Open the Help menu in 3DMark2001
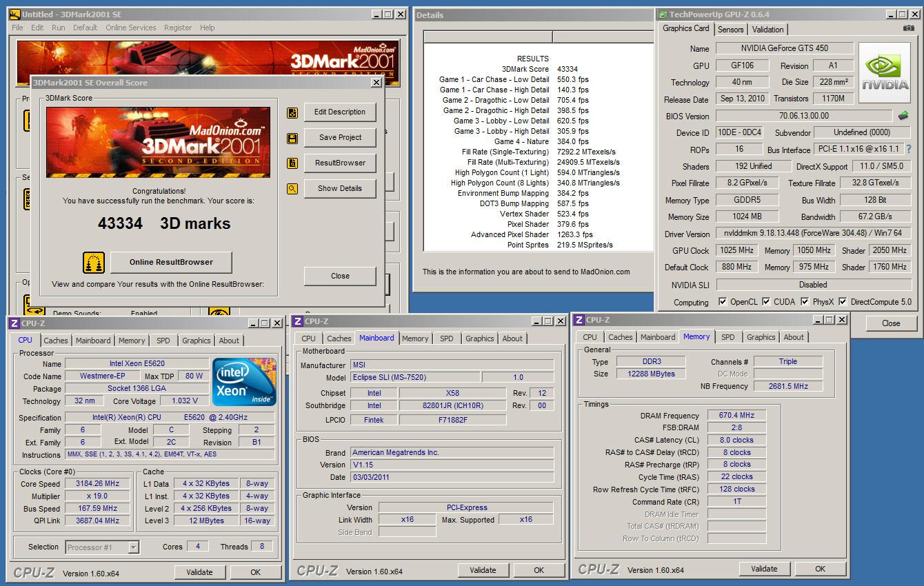This screenshot has width=924, height=586. tap(208, 28)
